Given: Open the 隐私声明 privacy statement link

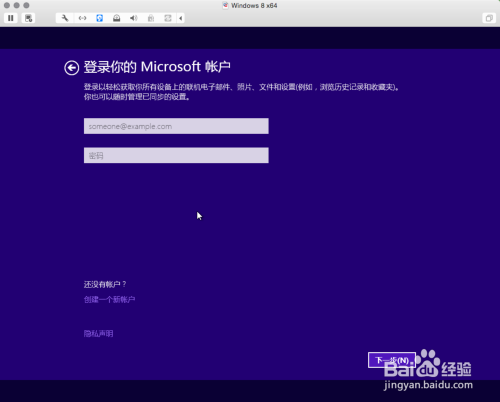Looking at the screenshot, I should click(x=98, y=333).
